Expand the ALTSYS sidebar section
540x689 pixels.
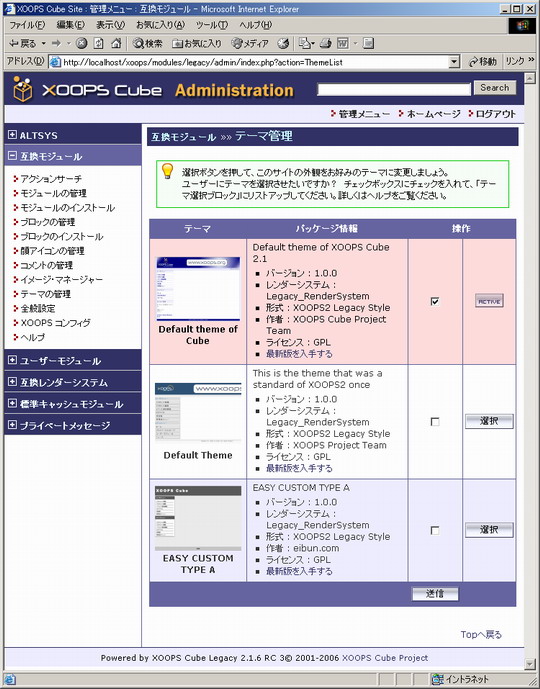click(x=12, y=135)
